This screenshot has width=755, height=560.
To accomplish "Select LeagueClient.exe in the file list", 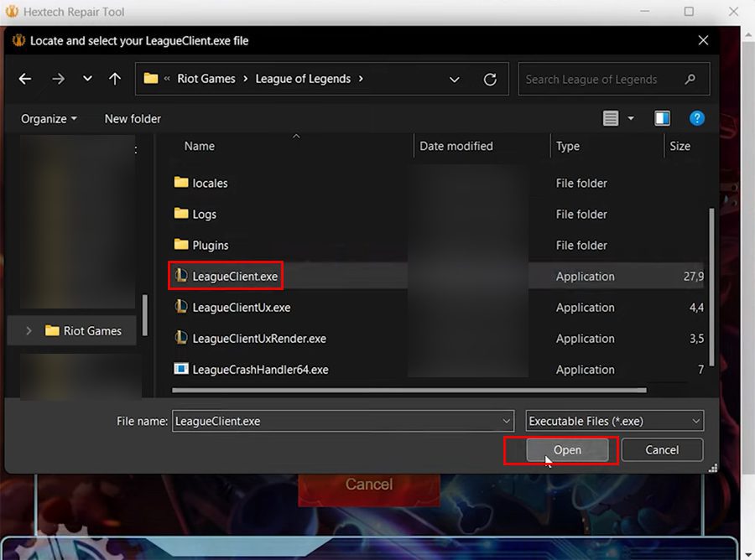I will click(232, 275).
